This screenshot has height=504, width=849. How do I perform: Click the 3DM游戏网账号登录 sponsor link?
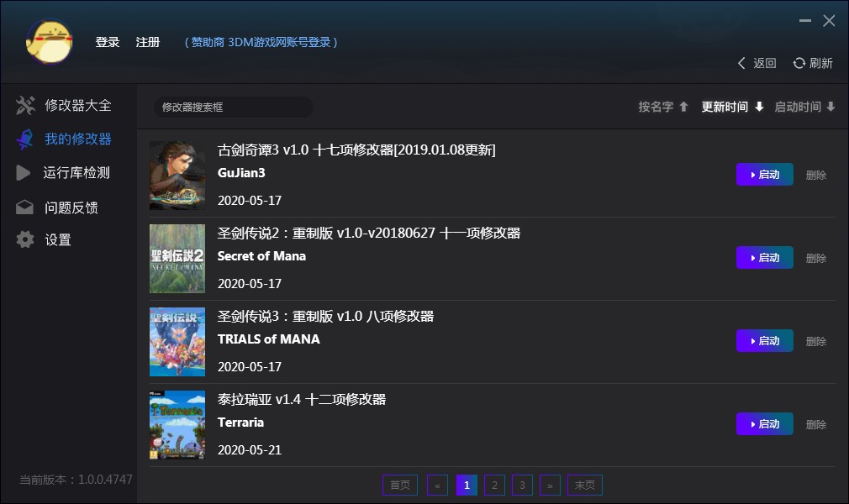click(261, 42)
